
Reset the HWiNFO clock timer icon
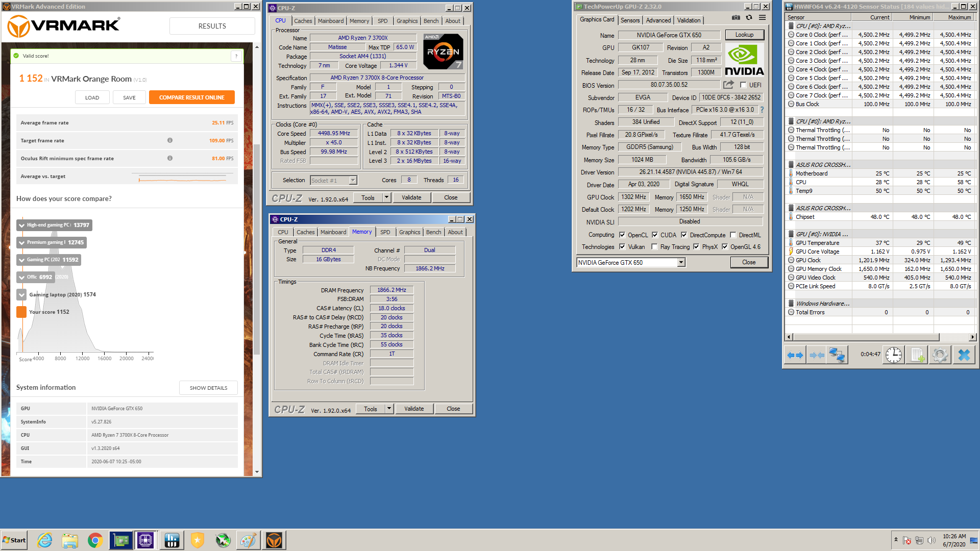pyautogui.click(x=894, y=355)
